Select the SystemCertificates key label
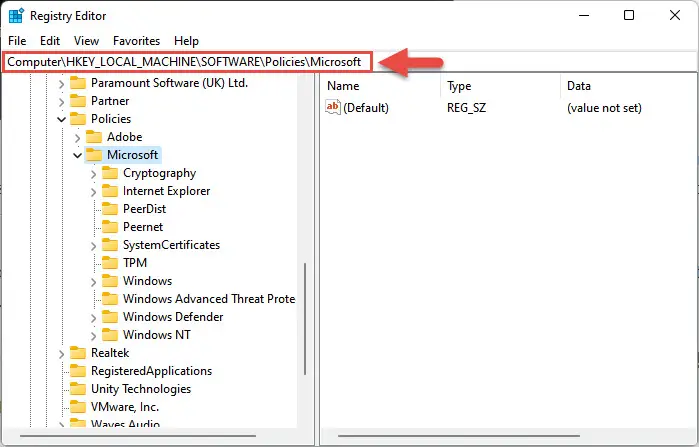The height and width of the screenshot is (447, 699). point(171,245)
